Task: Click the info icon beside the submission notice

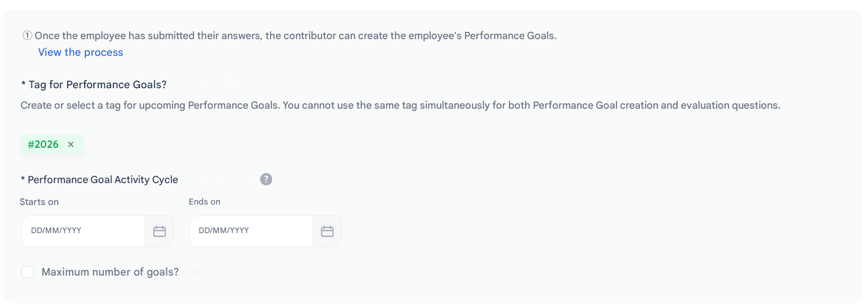Action: [28, 36]
